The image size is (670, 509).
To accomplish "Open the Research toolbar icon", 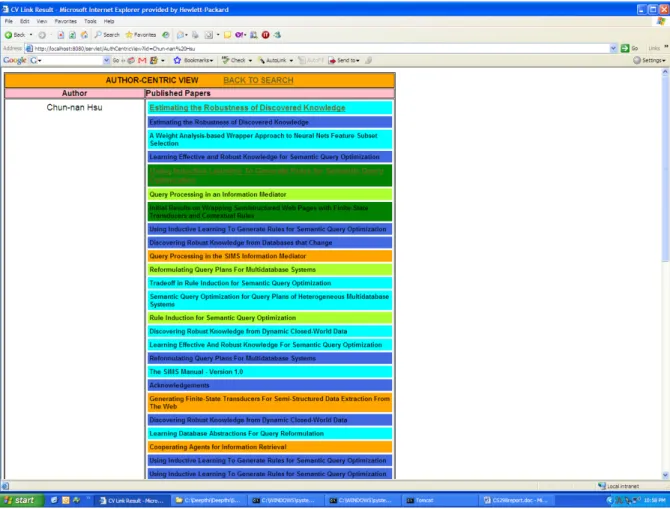I will [x=254, y=35].
